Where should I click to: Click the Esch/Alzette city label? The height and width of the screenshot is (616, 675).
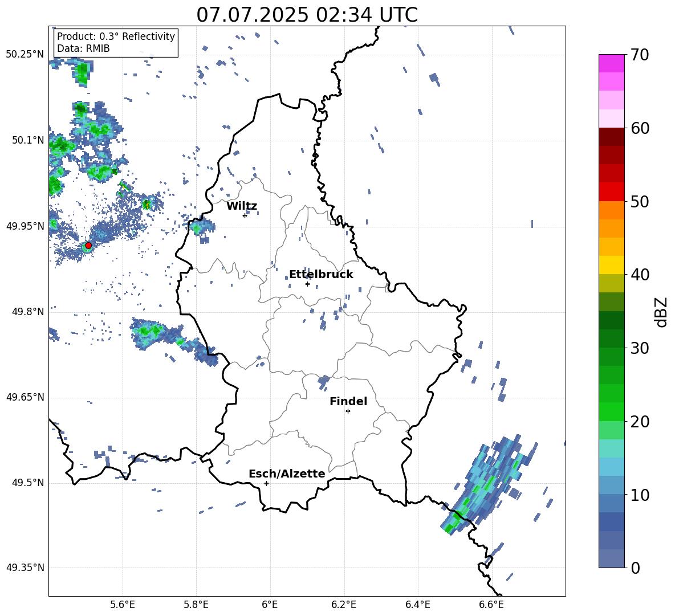[287, 474]
